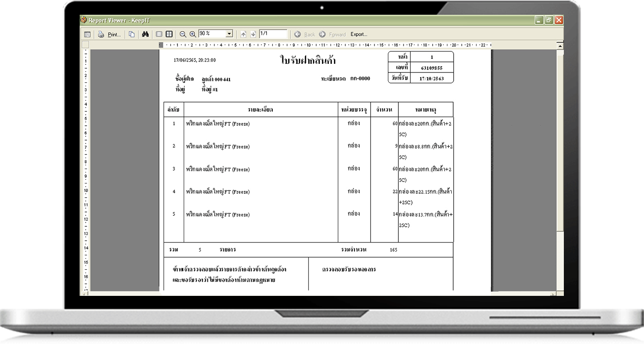This screenshot has height=344, width=644.
Task: Click the copy pages icon
Action: pyautogui.click(x=132, y=34)
